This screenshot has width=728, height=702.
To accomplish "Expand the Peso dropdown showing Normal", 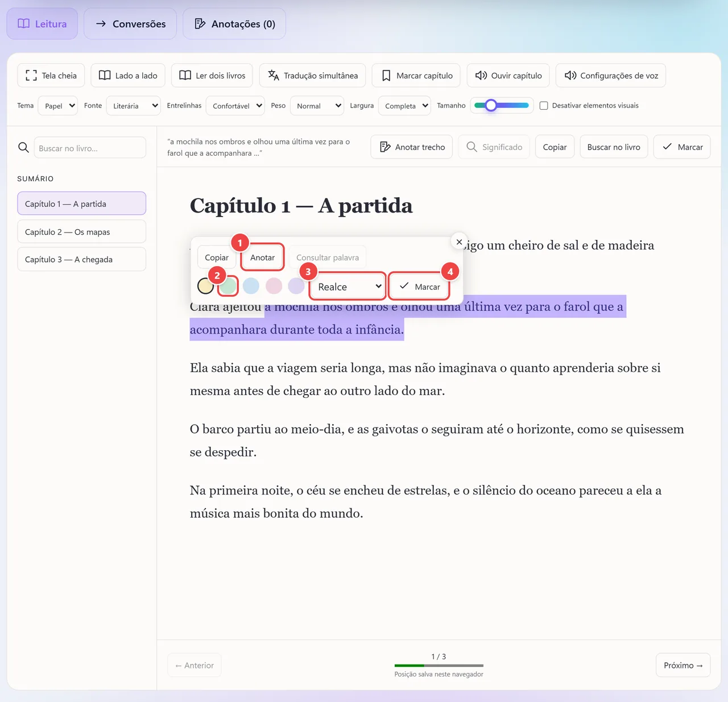I will point(317,106).
